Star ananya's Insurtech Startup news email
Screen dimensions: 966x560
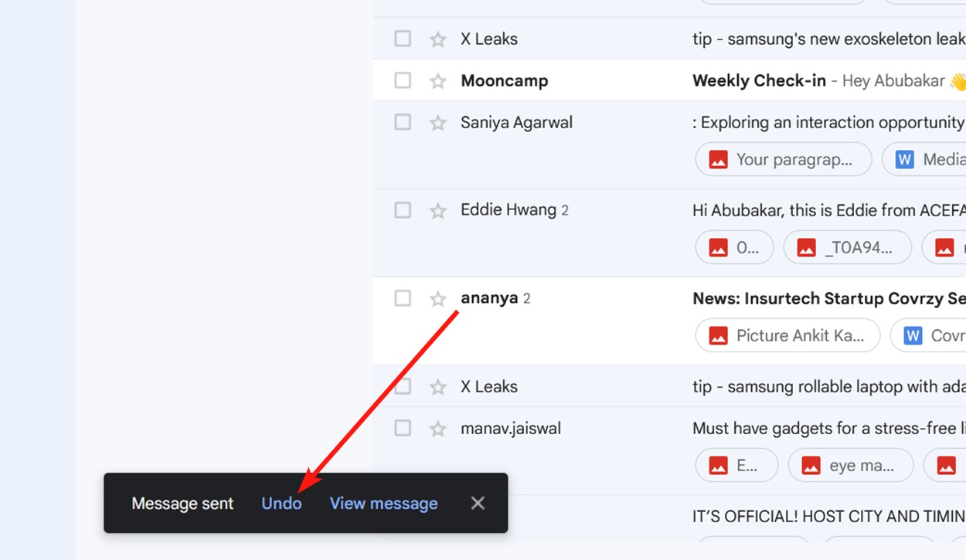coord(437,297)
